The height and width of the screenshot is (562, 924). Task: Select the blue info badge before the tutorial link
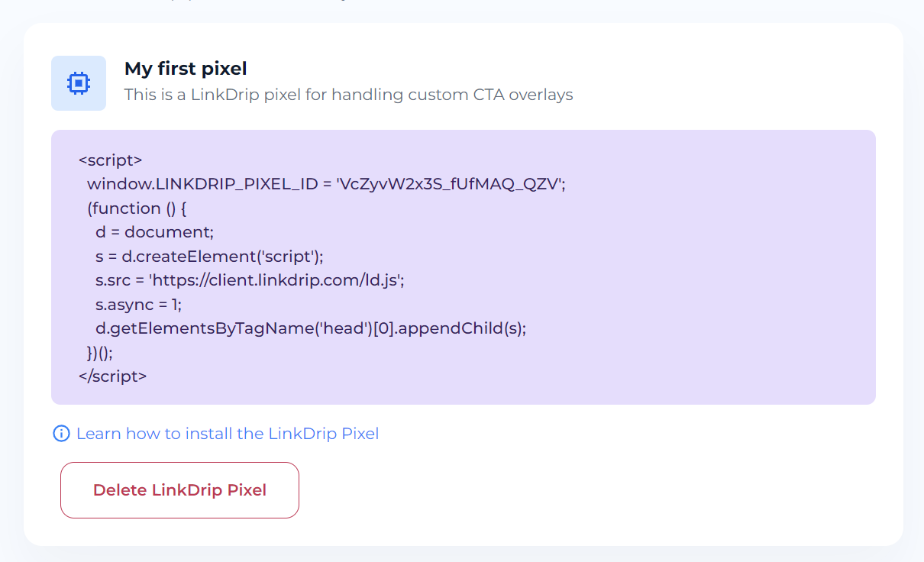point(60,433)
